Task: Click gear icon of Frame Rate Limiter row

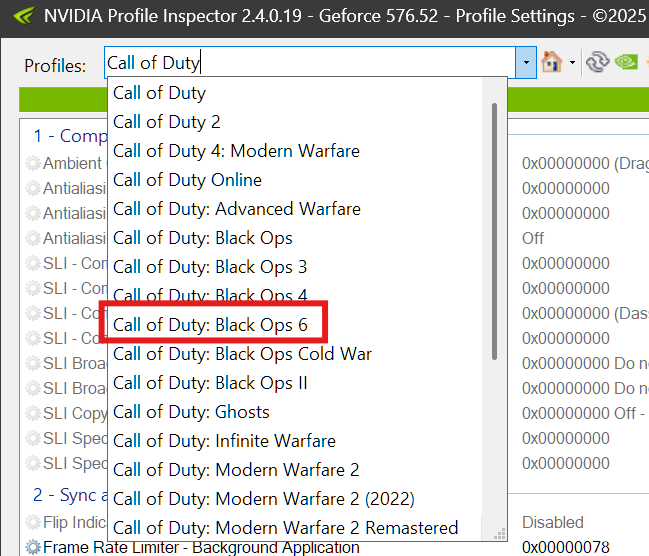Action: point(33,547)
